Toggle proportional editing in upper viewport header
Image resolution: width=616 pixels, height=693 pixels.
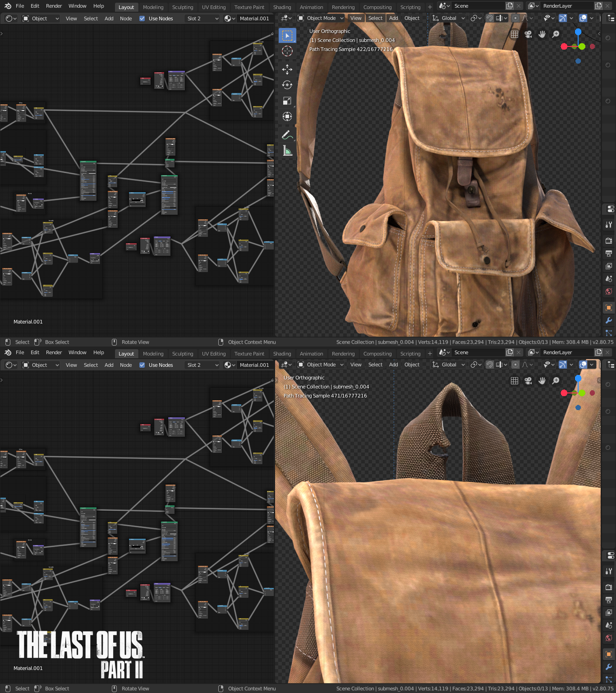515,18
